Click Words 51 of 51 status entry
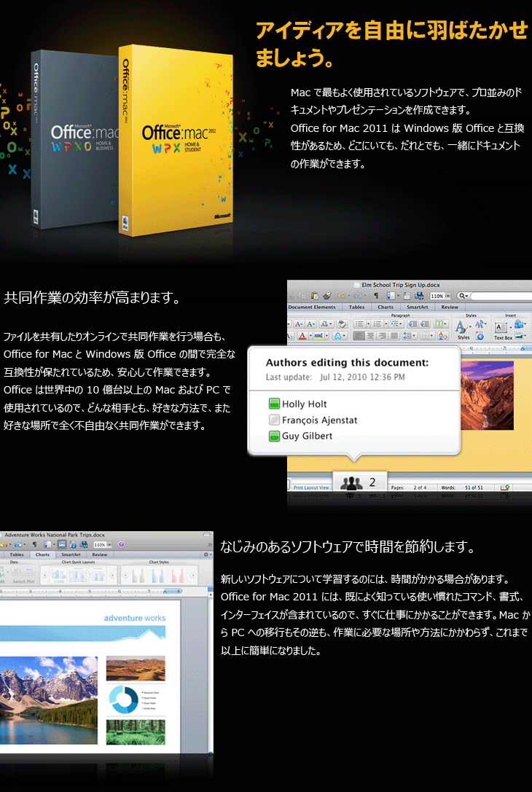This screenshot has width=532, height=792. [x=463, y=487]
